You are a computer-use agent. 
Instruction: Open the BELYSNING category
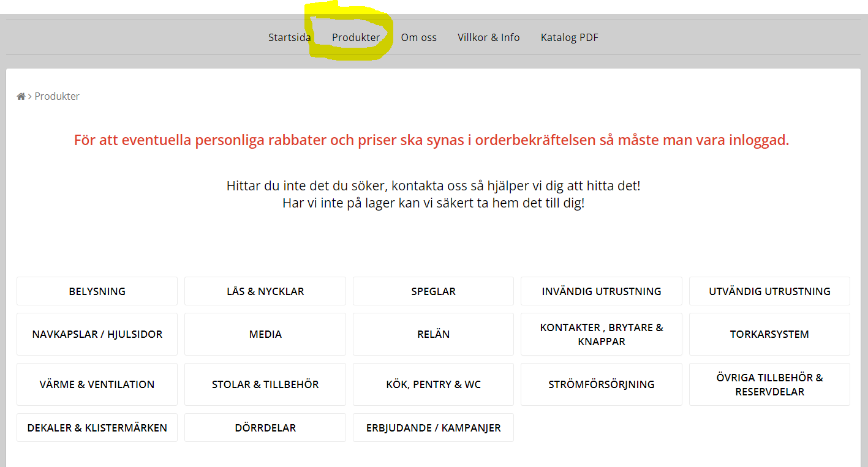coord(97,291)
